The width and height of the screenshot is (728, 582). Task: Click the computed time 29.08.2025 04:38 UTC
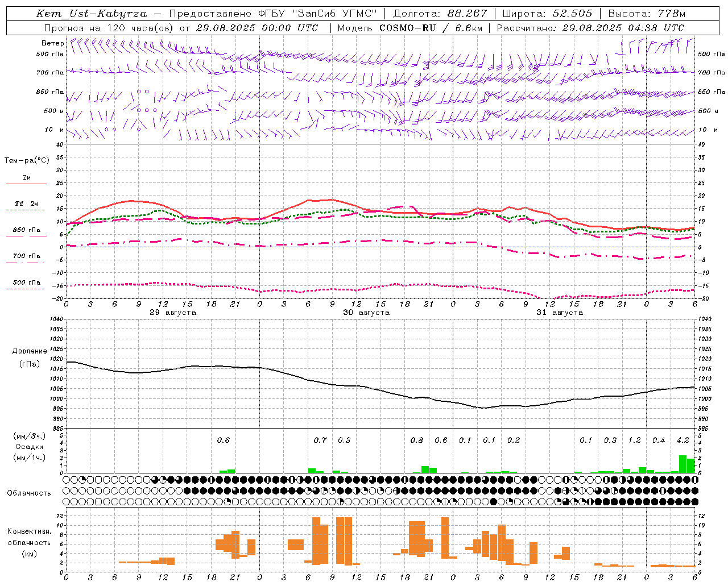[623, 28]
